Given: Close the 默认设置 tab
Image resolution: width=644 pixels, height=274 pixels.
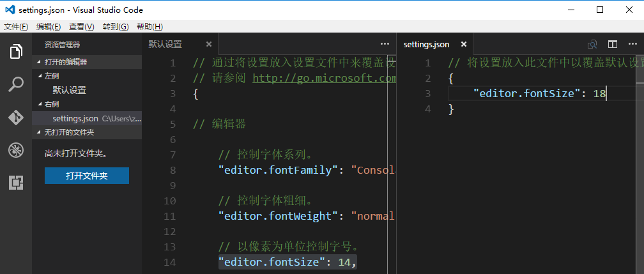Looking at the screenshot, I should (208, 45).
